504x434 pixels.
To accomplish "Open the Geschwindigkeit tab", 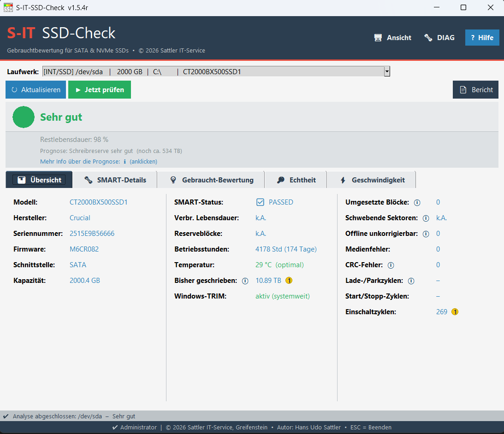I will pyautogui.click(x=372, y=180).
